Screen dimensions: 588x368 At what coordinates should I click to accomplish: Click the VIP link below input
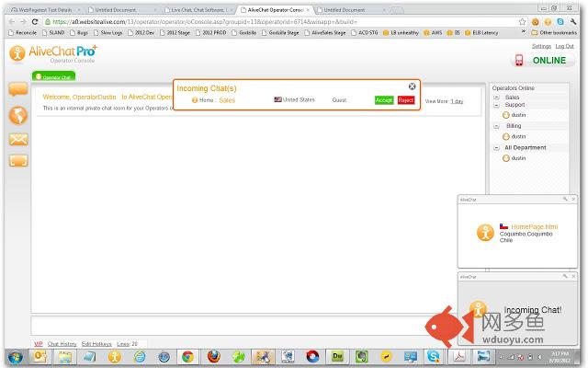click(39, 343)
